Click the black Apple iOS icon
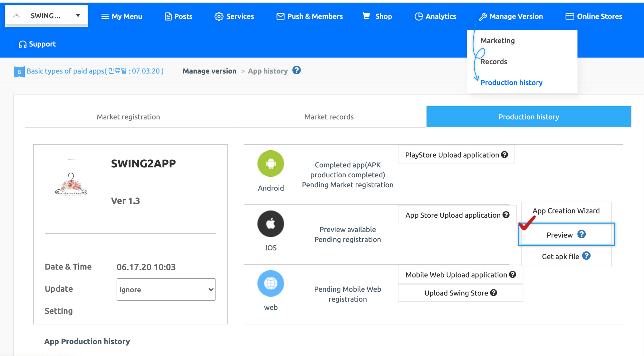This screenshot has width=644, height=356. click(x=271, y=224)
